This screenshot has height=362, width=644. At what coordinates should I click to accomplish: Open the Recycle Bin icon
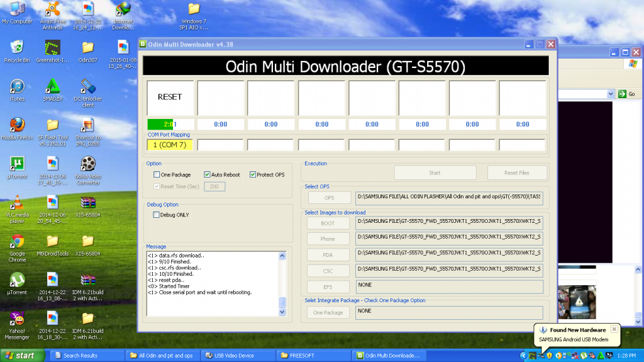tap(17, 47)
